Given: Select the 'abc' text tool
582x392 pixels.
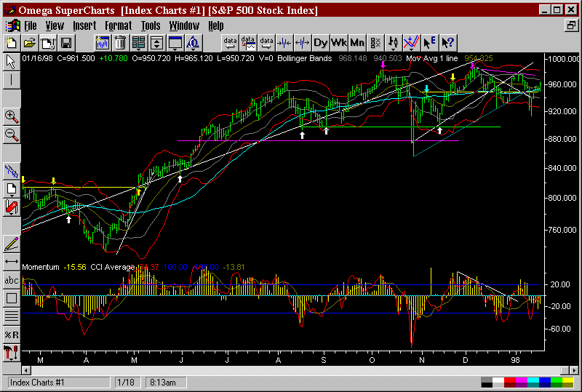Looking at the screenshot, I should [x=12, y=280].
